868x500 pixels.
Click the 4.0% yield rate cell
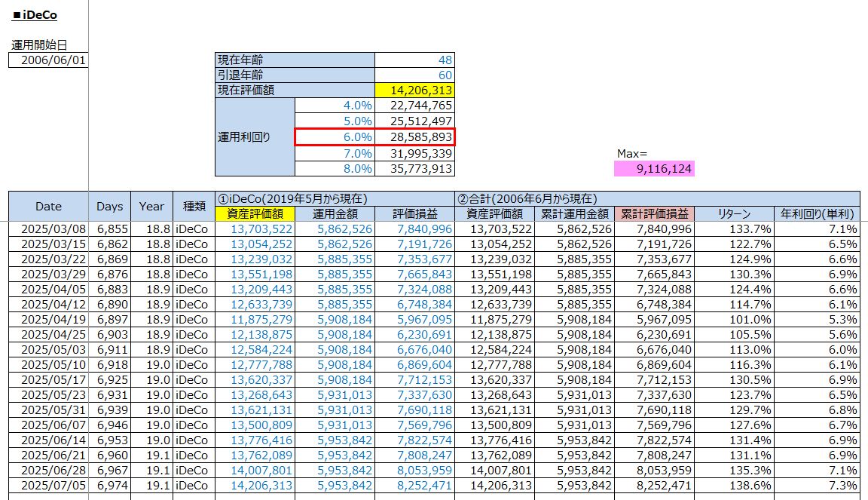point(335,106)
